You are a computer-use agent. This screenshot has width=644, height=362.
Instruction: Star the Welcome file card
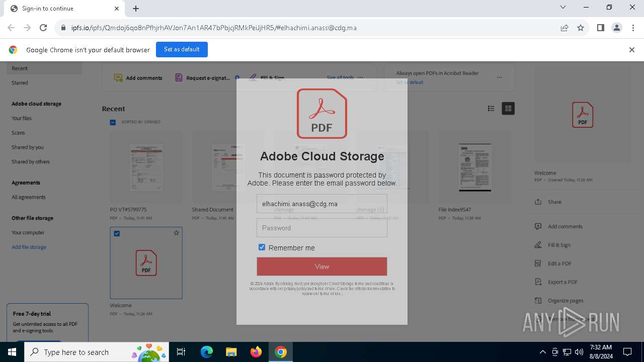point(177,233)
